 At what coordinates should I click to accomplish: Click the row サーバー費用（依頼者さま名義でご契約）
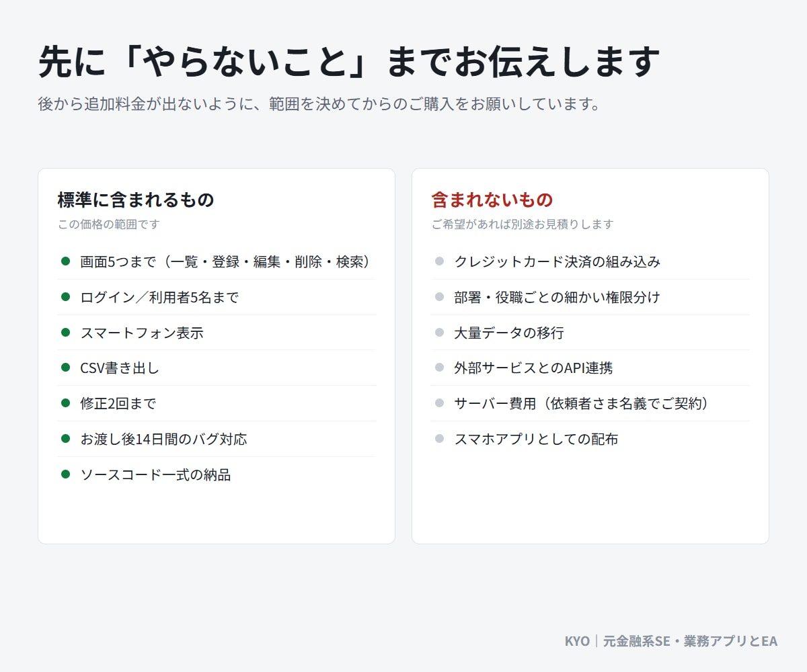(590, 403)
